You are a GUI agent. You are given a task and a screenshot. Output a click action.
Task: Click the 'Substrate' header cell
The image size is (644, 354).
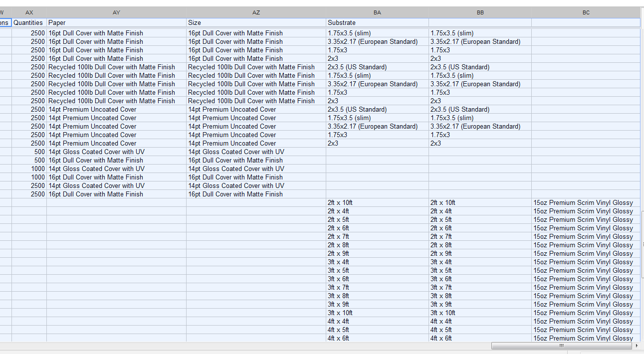point(377,22)
